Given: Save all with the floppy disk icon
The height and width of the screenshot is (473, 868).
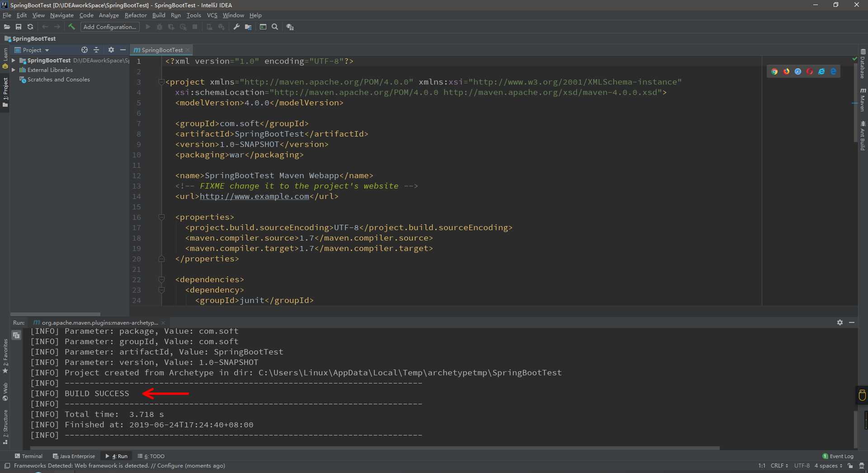Looking at the screenshot, I should [19, 27].
